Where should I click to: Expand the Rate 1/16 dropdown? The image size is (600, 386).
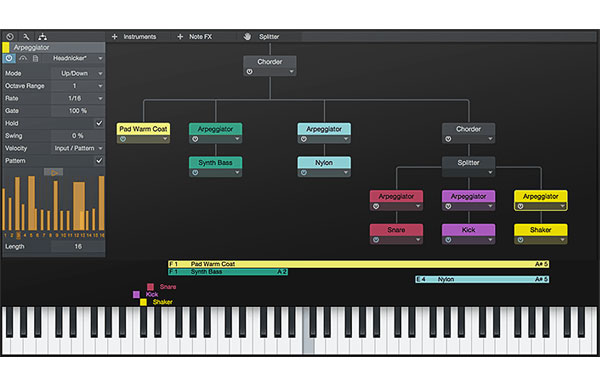[78, 98]
